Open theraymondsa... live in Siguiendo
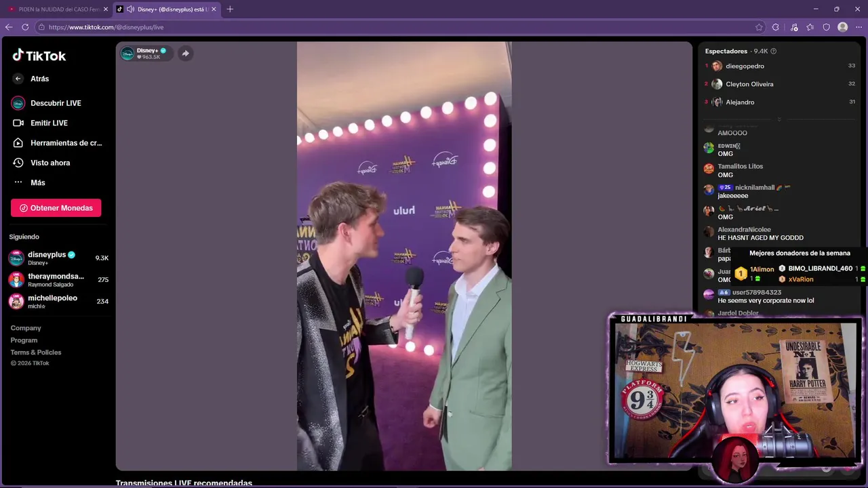 point(58,279)
